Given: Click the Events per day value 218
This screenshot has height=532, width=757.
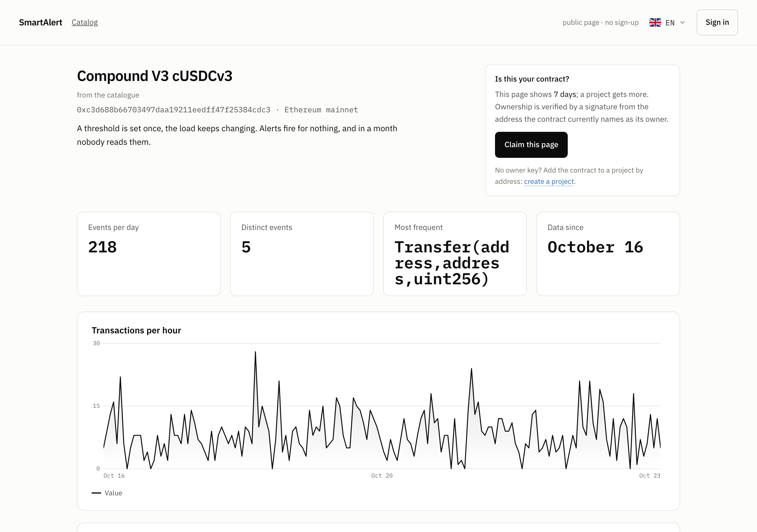Looking at the screenshot, I should coord(103,247).
